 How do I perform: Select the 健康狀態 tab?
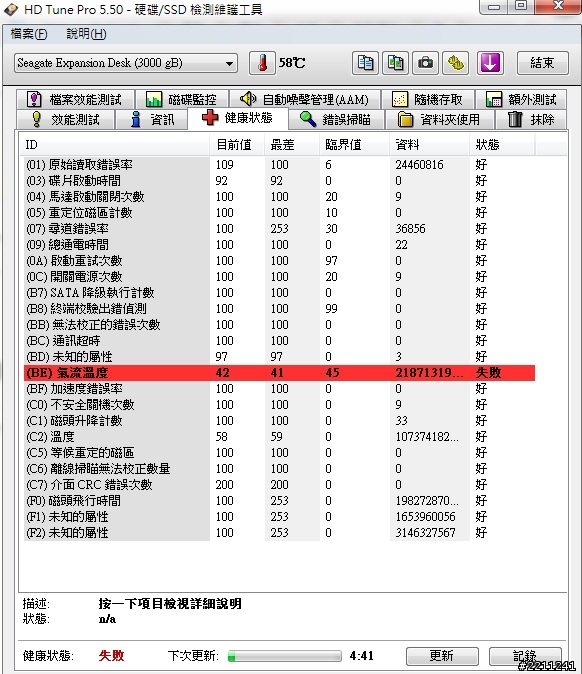pyautogui.click(x=238, y=118)
